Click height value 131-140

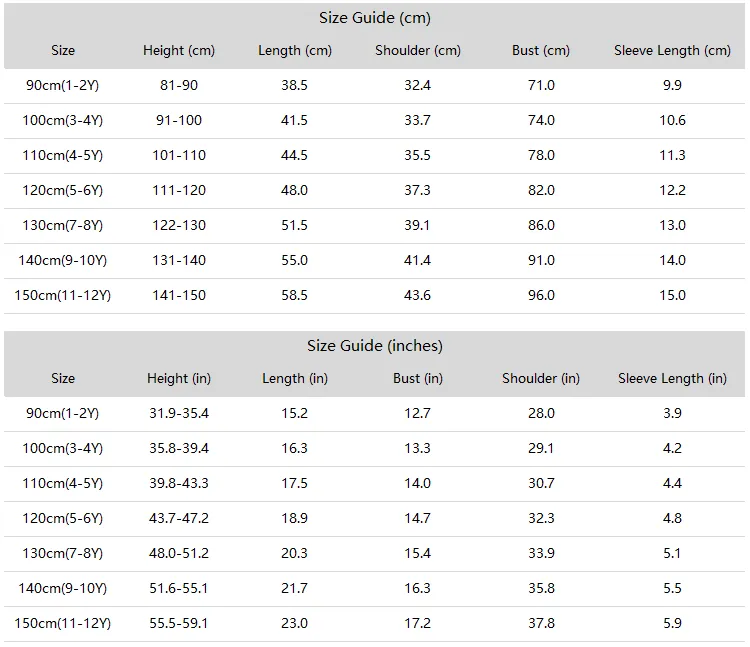(x=179, y=260)
